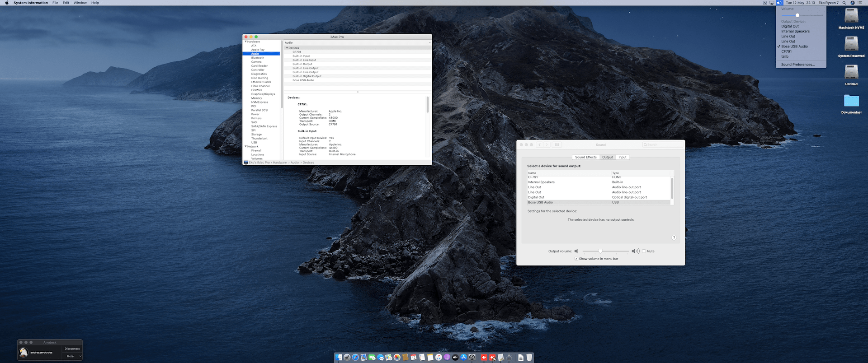
Task: Click the Show All grid button in Sound
Action: pos(557,145)
